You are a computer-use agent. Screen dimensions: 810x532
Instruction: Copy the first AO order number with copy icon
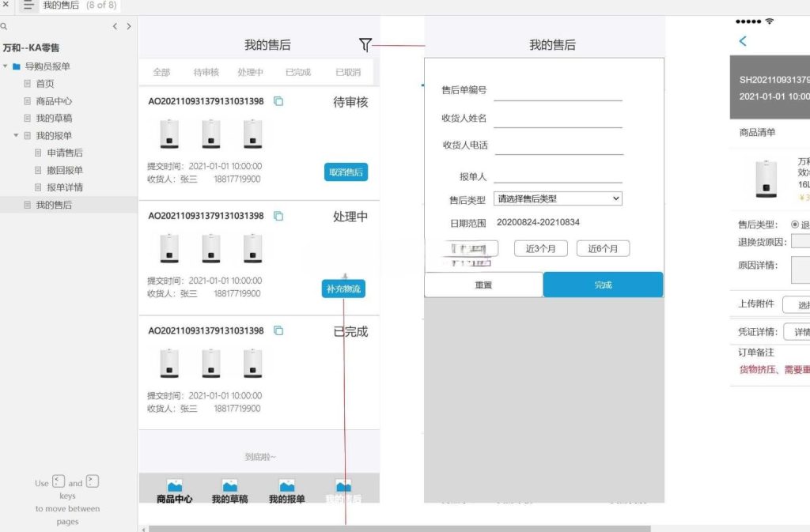click(x=278, y=101)
